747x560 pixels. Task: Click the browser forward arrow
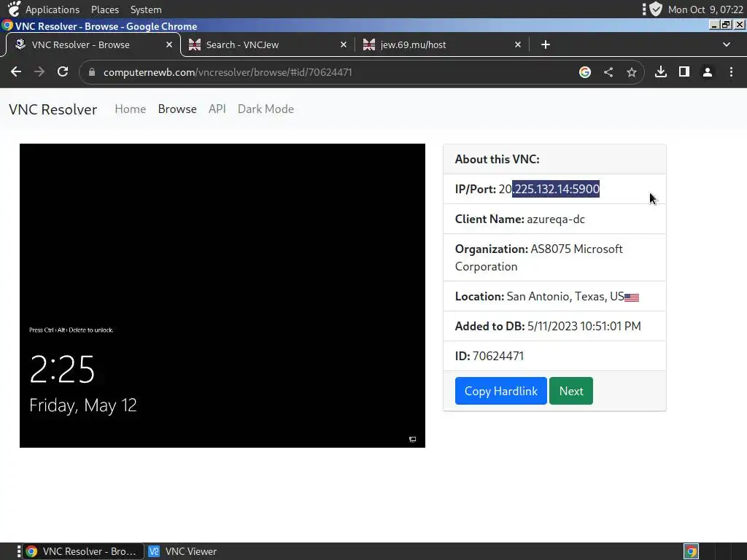click(x=39, y=72)
